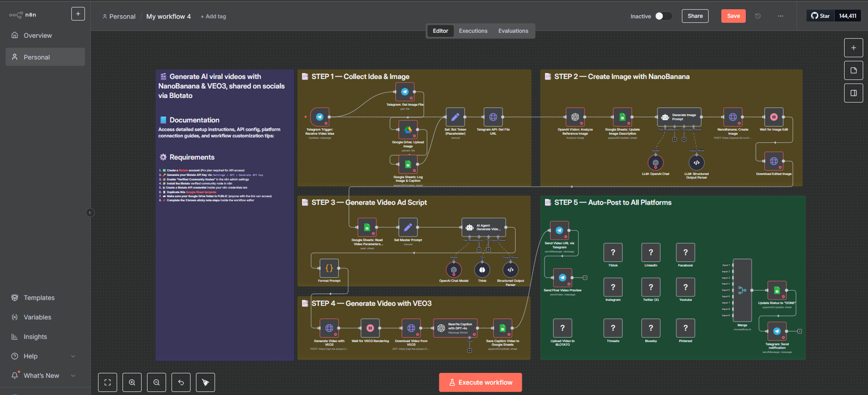
Task: Select Google Sheets: Log Image & Caption node
Action: 408,164
